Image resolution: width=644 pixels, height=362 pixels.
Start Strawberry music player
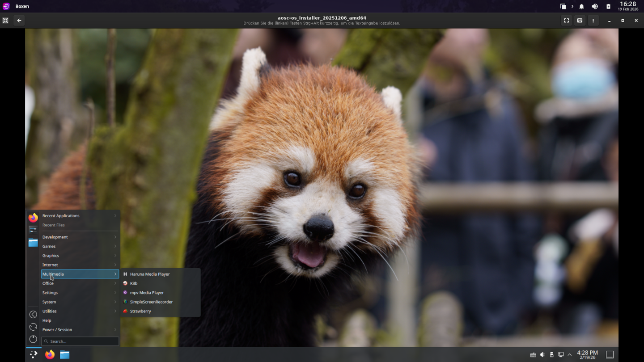click(140, 311)
